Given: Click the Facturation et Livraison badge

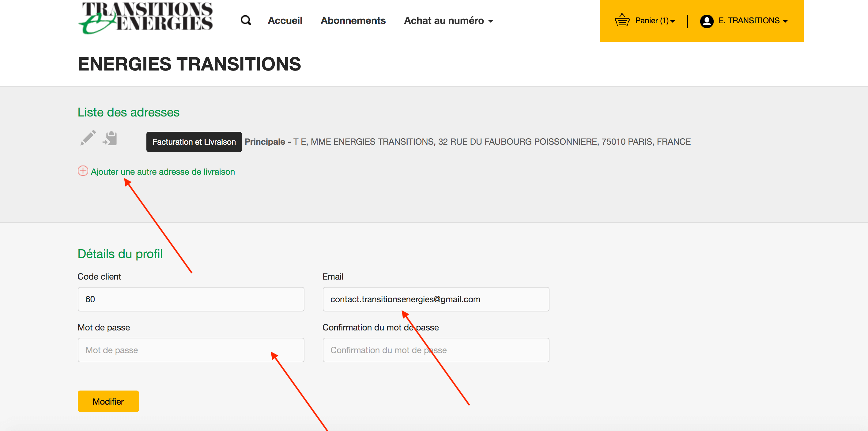Looking at the screenshot, I should coord(194,142).
